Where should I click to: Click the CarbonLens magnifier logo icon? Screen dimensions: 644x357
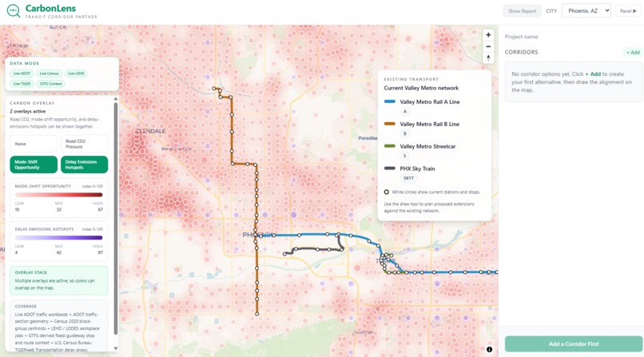pos(14,10)
